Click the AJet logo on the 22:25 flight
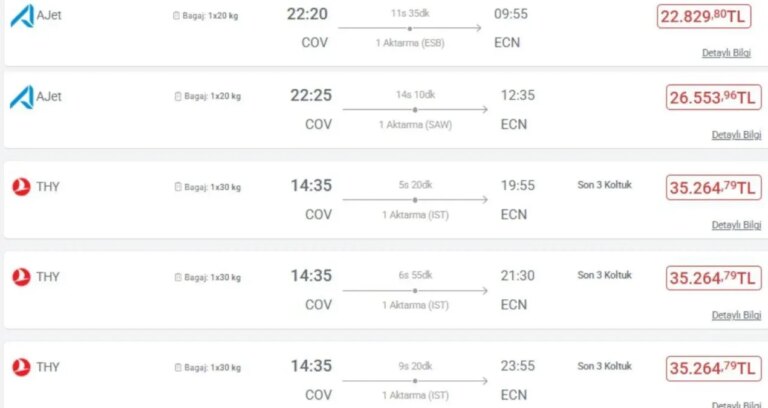 coord(23,97)
